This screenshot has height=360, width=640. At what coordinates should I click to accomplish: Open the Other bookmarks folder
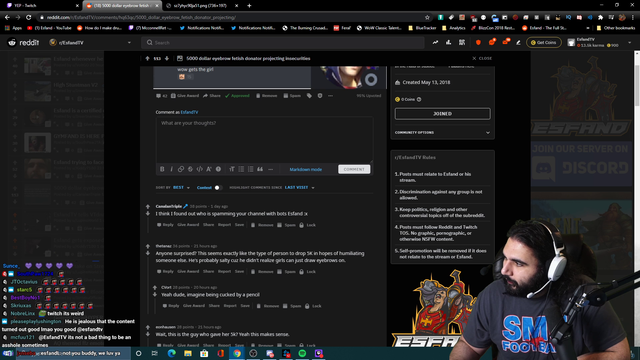pyautogui.click(x=616, y=28)
